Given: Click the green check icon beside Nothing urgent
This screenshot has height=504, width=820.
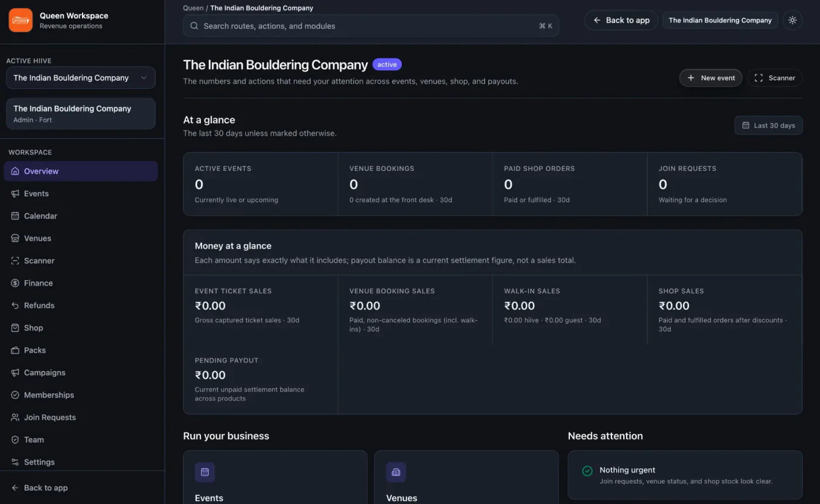Looking at the screenshot, I should pyautogui.click(x=587, y=471).
